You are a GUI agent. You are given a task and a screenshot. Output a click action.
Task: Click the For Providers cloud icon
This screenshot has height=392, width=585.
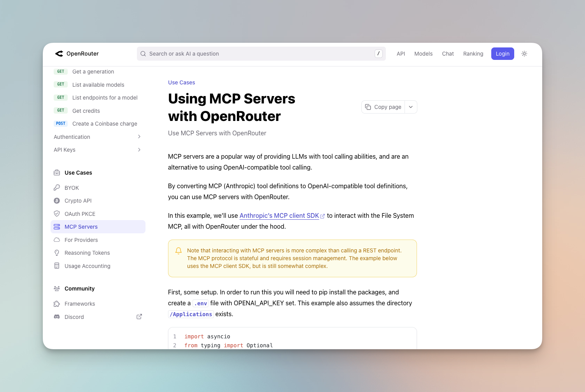tap(57, 240)
